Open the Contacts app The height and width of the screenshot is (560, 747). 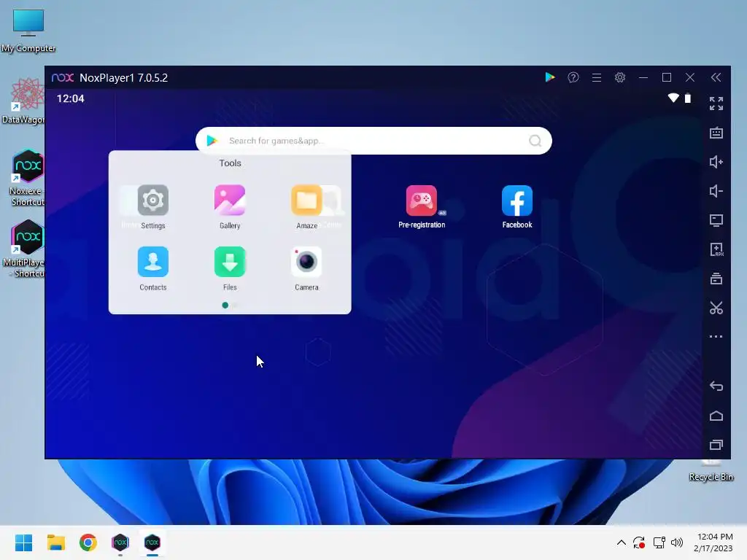152,262
